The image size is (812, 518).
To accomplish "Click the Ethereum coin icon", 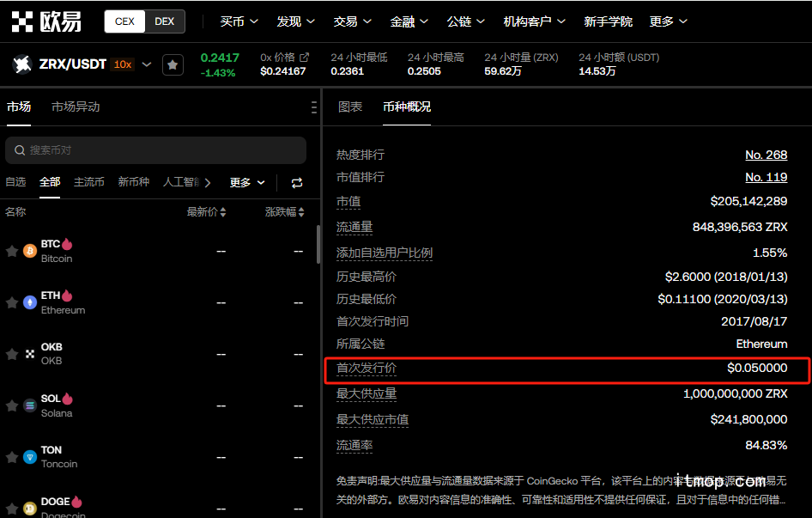I will click(30, 303).
